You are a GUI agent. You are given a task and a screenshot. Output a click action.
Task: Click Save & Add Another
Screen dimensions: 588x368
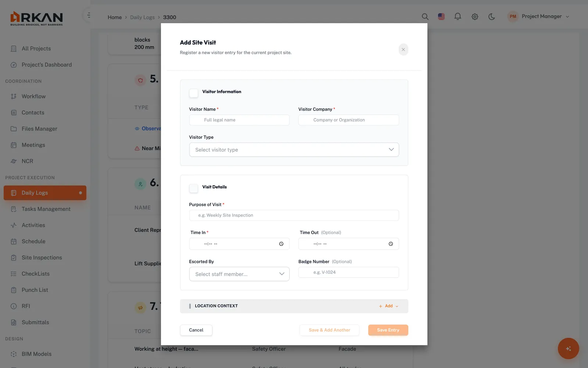pyautogui.click(x=329, y=330)
